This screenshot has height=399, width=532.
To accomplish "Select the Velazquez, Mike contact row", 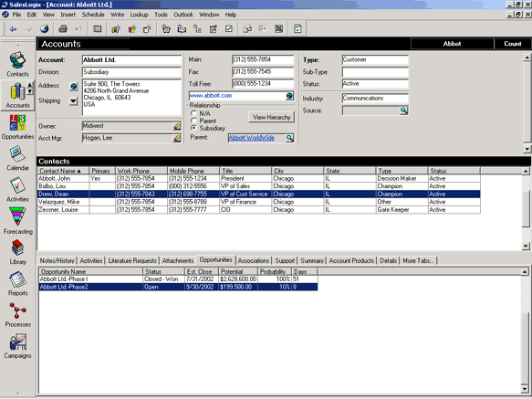I will pos(259,202).
